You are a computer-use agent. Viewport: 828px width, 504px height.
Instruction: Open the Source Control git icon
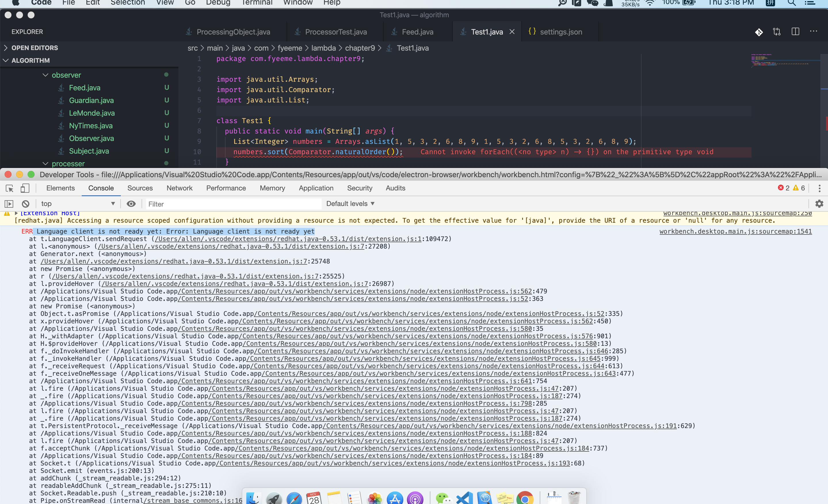[759, 32]
